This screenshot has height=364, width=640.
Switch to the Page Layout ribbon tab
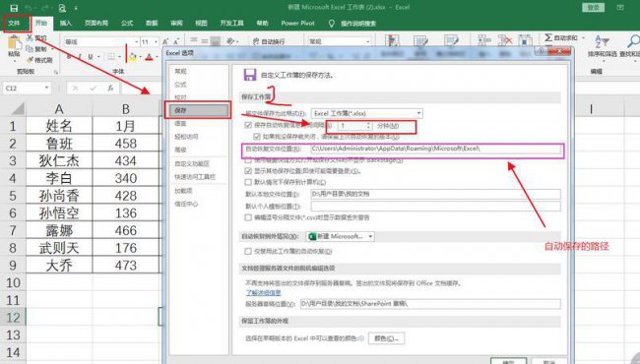tap(96, 24)
